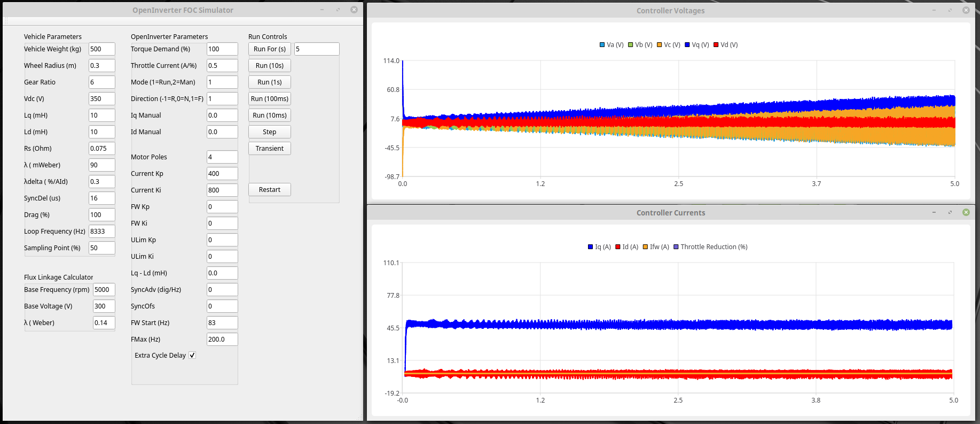
Task: Click the Throttle Reduction (%) legend marker
Action: tap(676, 247)
